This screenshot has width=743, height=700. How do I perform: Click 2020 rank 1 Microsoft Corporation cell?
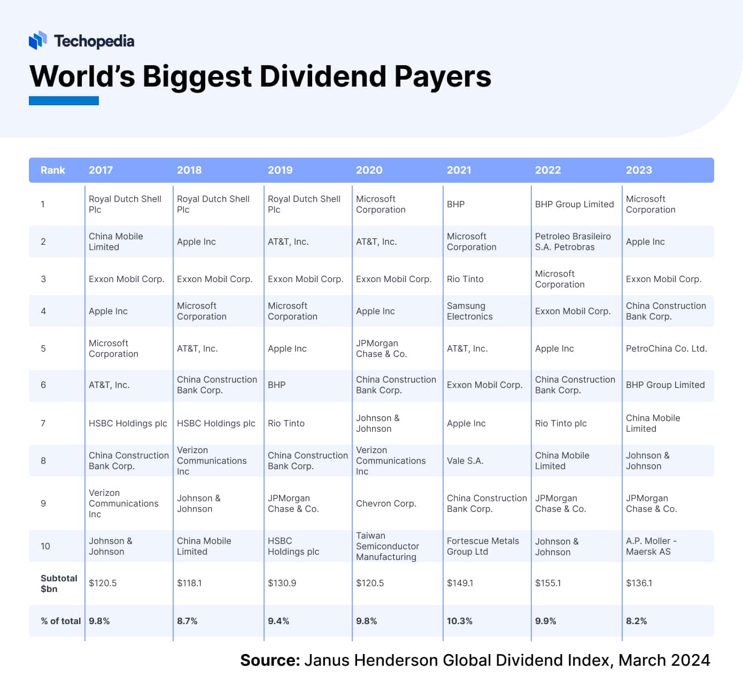coord(381,204)
